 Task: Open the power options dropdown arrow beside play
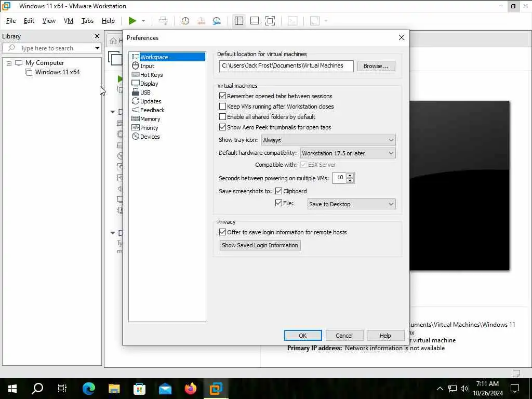143,21
